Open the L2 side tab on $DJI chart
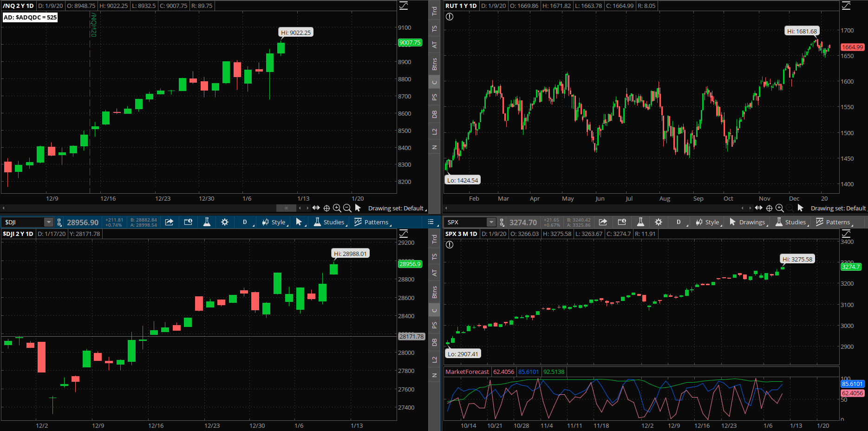 (434, 360)
